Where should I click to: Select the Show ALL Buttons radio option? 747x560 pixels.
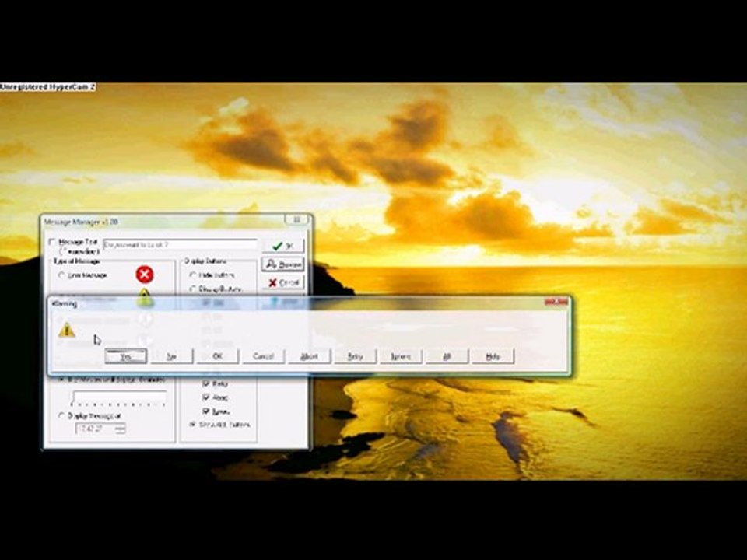[x=192, y=425]
